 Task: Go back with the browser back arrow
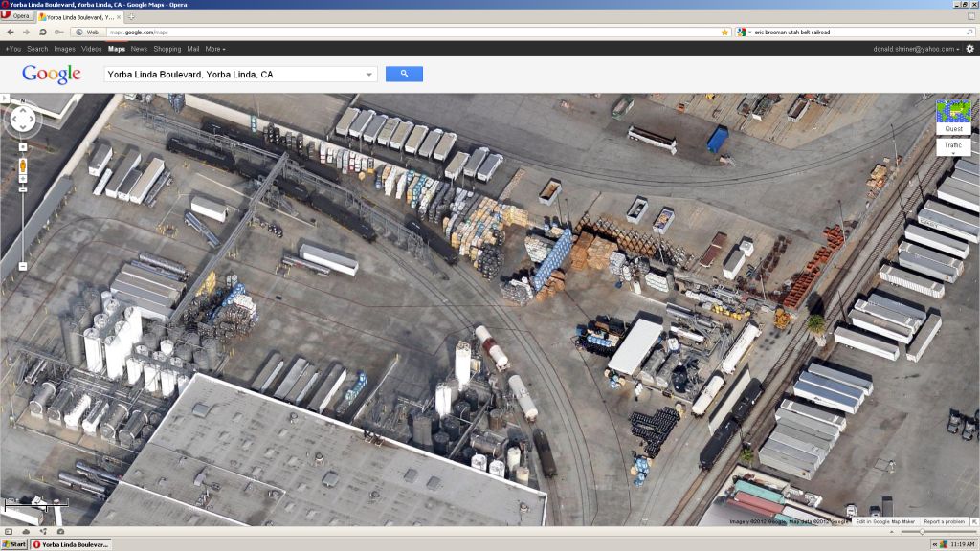click(11, 32)
